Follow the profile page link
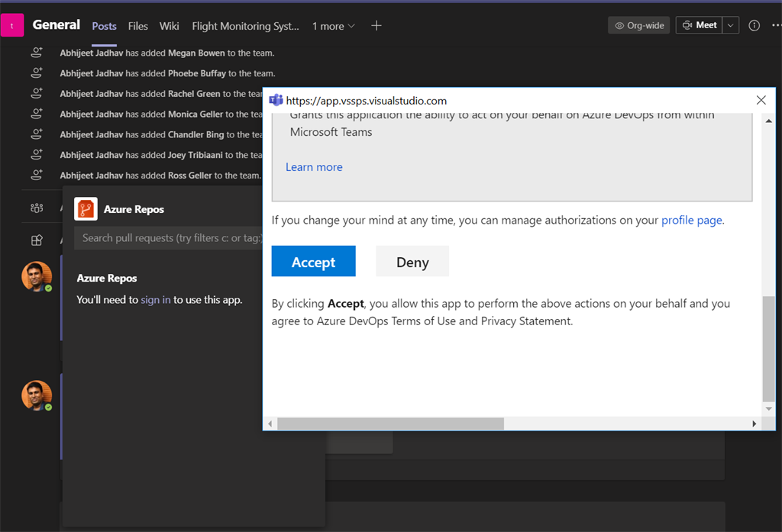The width and height of the screenshot is (782, 532). [x=691, y=220]
